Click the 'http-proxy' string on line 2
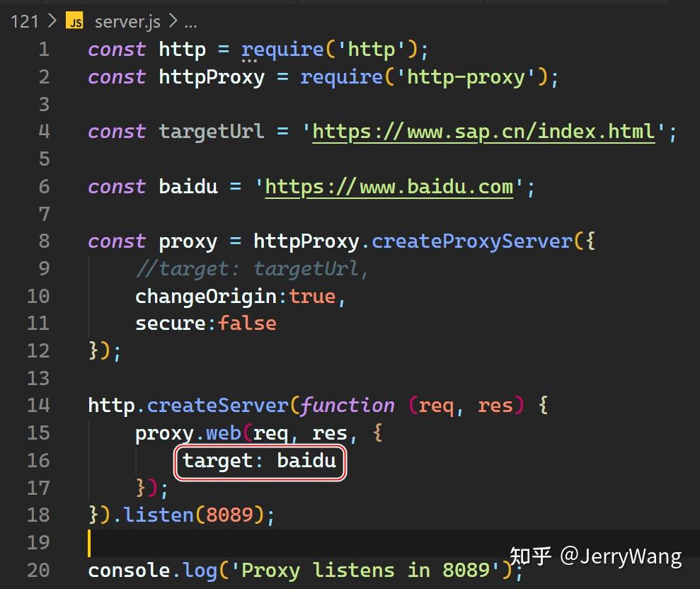 (x=465, y=77)
